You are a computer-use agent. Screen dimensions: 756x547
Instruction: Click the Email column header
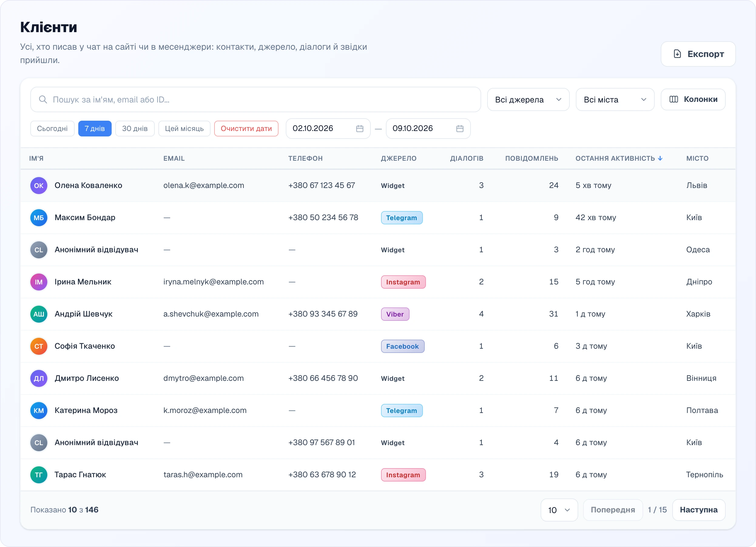(174, 159)
